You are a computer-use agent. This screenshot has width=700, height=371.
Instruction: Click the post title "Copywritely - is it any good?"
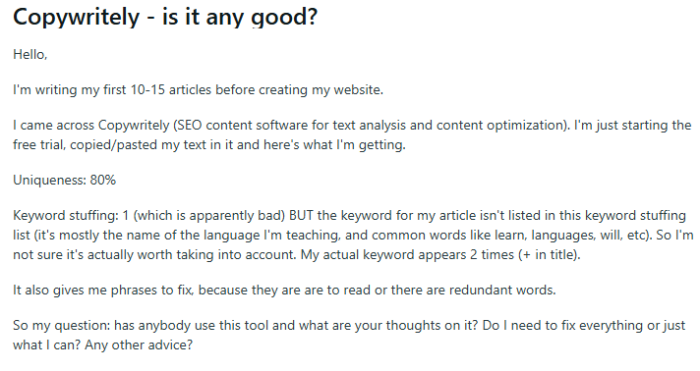[165, 18]
